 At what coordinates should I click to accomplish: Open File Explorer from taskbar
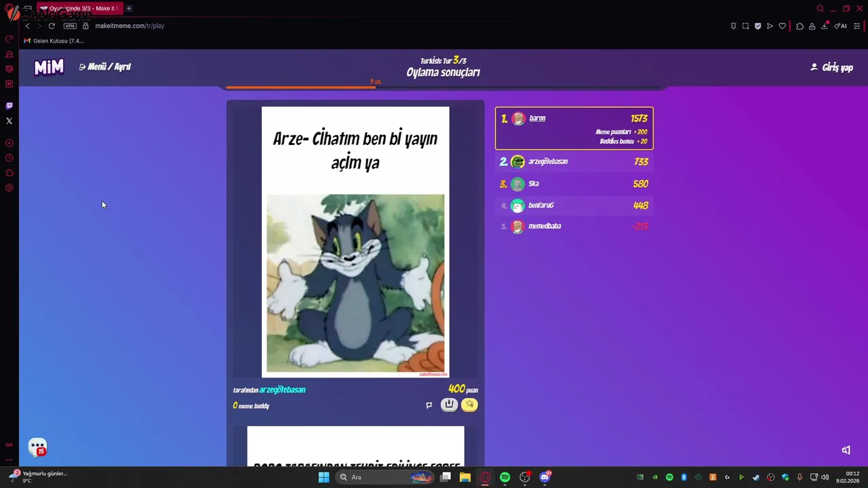click(x=465, y=477)
